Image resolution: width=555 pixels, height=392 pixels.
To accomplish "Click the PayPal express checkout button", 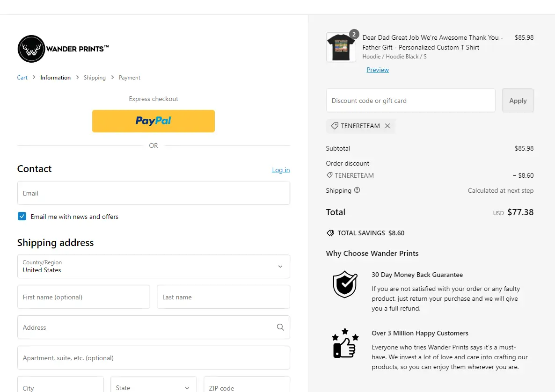I will pyautogui.click(x=153, y=121).
